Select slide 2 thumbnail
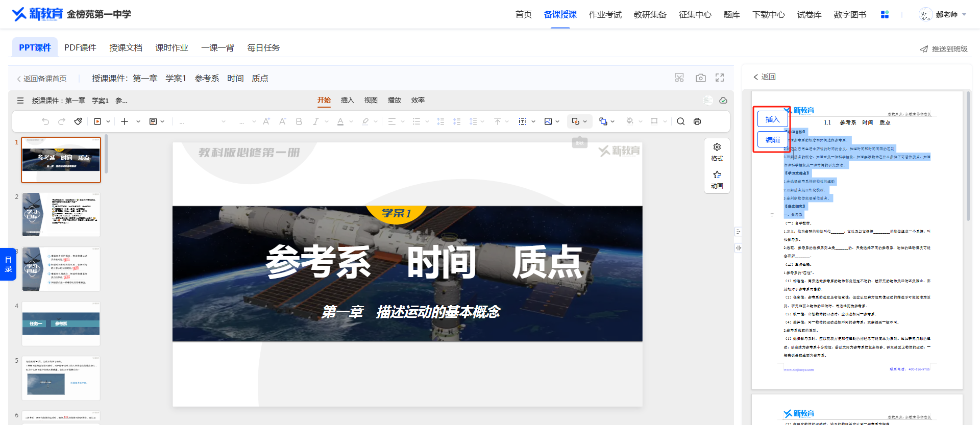Viewport: 980px width, 425px height. 61,214
